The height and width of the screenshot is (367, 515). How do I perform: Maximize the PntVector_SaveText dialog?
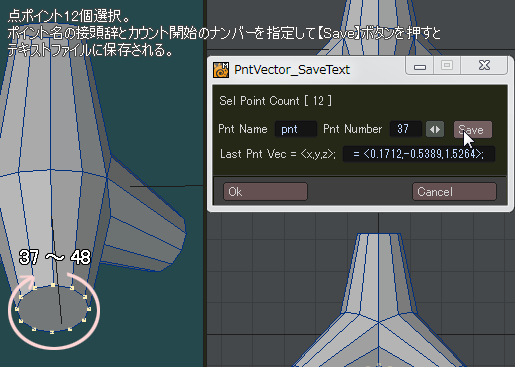click(x=447, y=65)
